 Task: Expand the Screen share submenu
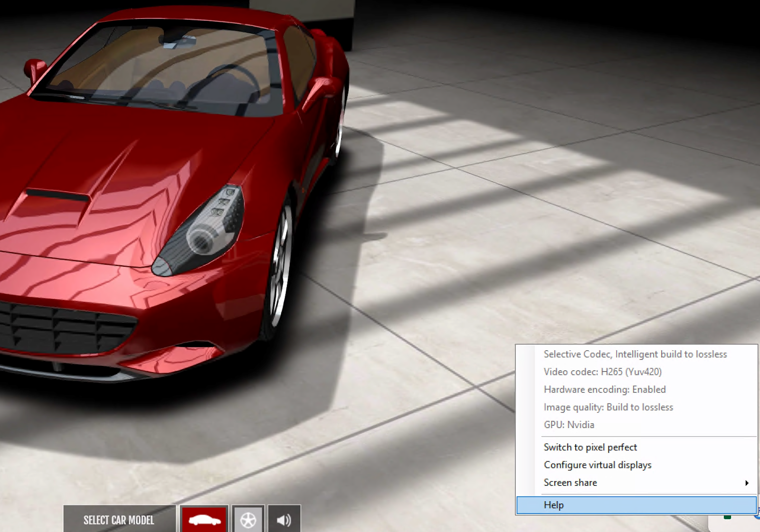point(570,483)
